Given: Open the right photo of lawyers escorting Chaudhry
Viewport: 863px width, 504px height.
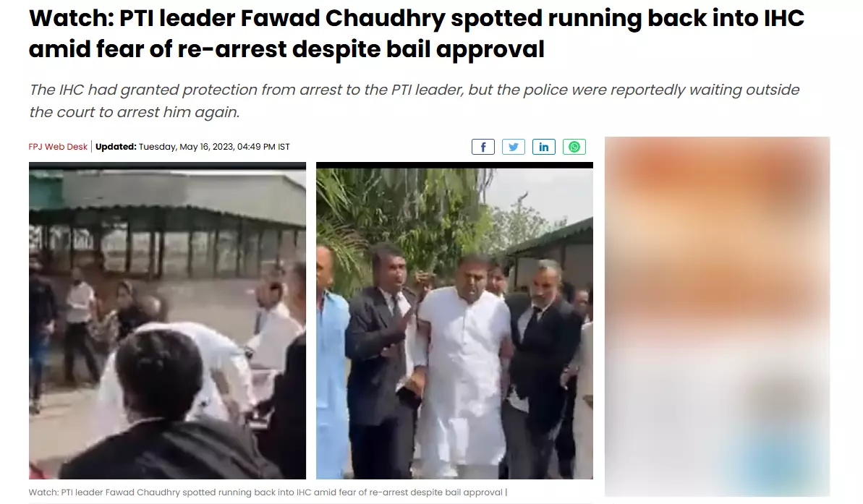Looking at the screenshot, I should [x=454, y=321].
